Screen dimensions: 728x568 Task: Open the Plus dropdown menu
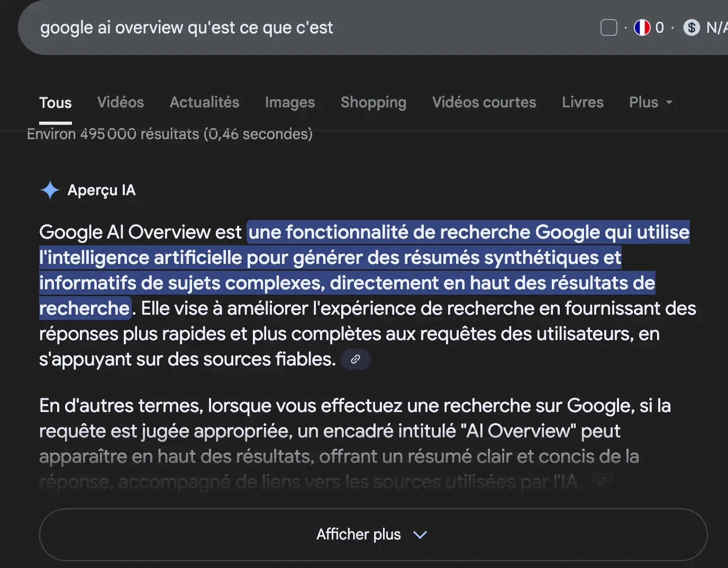[x=650, y=103]
